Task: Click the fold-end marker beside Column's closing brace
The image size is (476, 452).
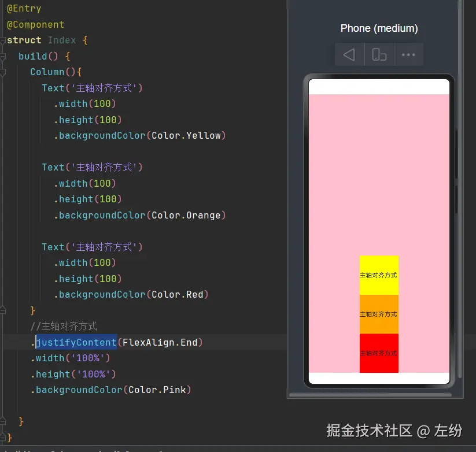Action: pyautogui.click(x=3, y=310)
